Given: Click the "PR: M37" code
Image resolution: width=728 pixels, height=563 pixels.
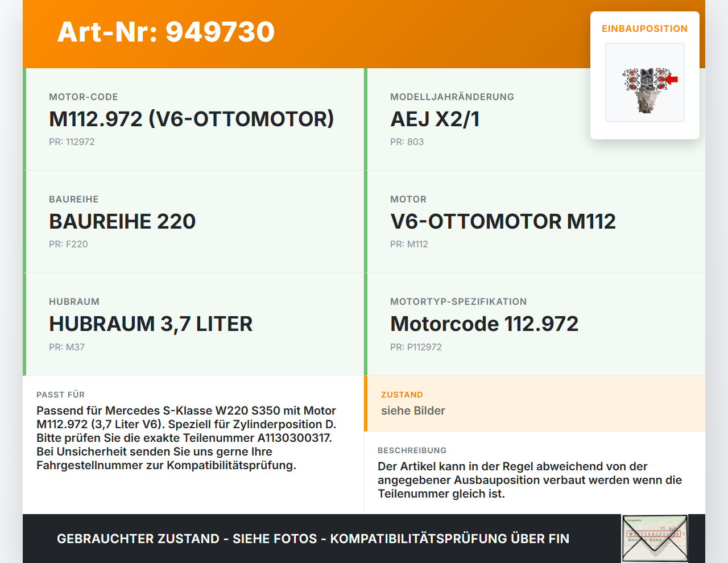Looking at the screenshot, I should 67,347.
